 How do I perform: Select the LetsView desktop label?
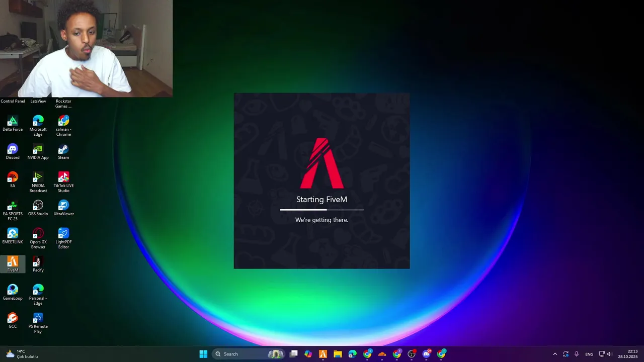coord(38,101)
